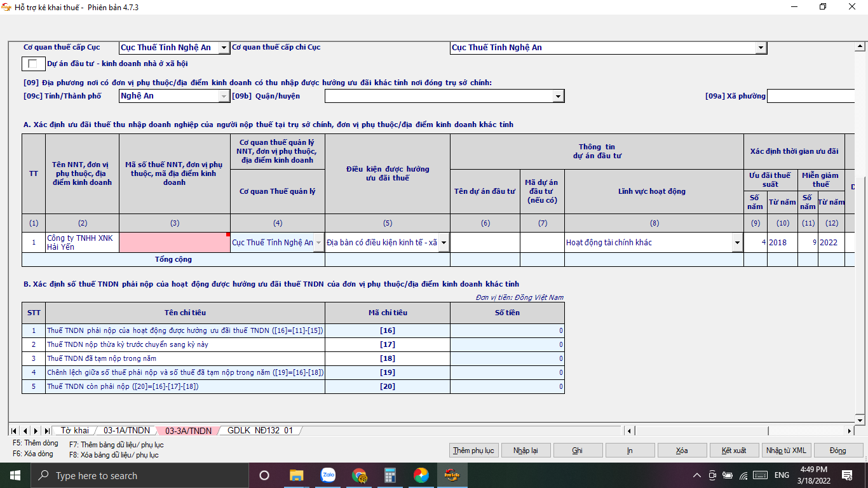Screen dimensions: 868x488
Task: Open the Quận/huyện dropdown list
Action: (x=558, y=96)
